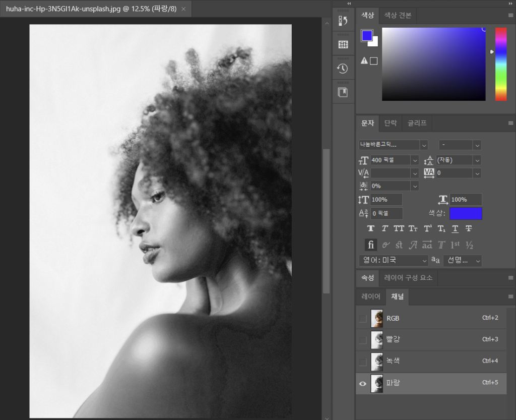Screen dimensions: 516x420
Task: Toggle standard ligatures fi button
Action: pyautogui.click(x=371, y=245)
